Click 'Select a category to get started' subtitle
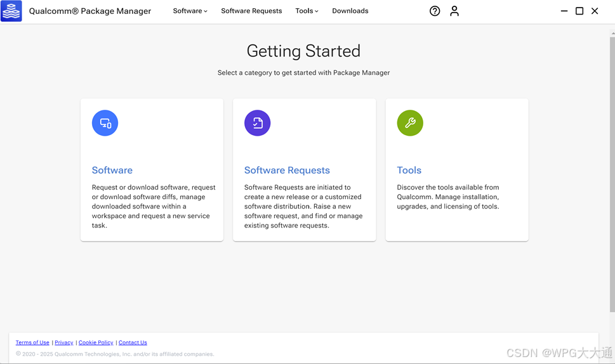This screenshot has height=364, width=615. tap(303, 73)
